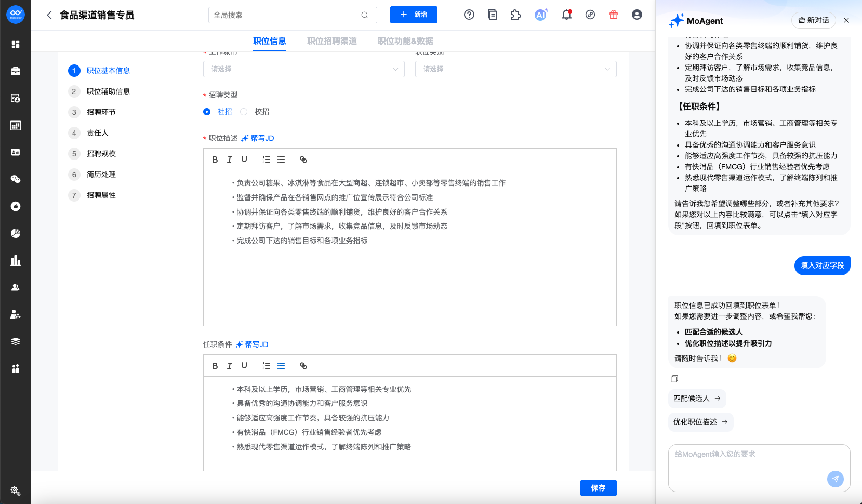
Task: Click 帮写JD next to 任职条件
Action: (252, 344)
